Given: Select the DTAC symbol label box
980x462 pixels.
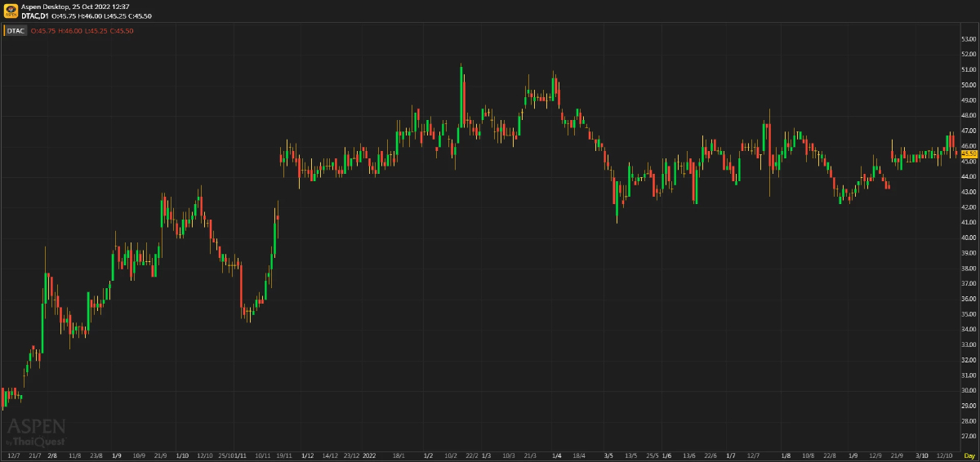Looking at the screenshot, I should pyautogui.click(x=16, y=30).
